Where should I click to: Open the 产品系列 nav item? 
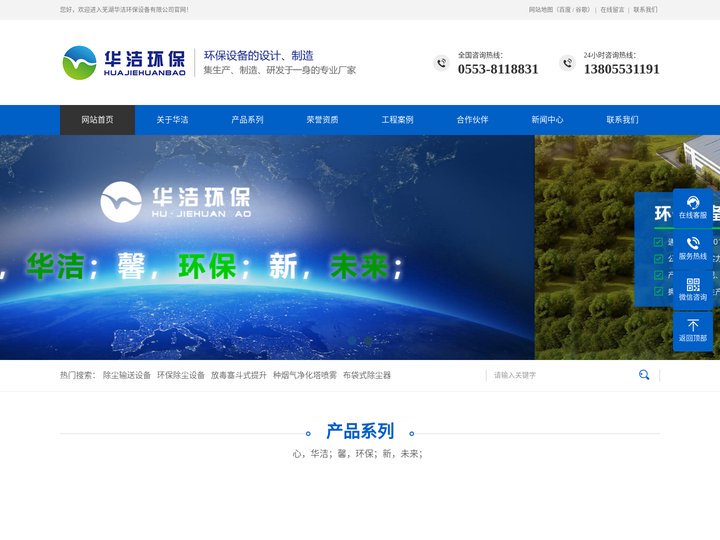coord(248,120)
